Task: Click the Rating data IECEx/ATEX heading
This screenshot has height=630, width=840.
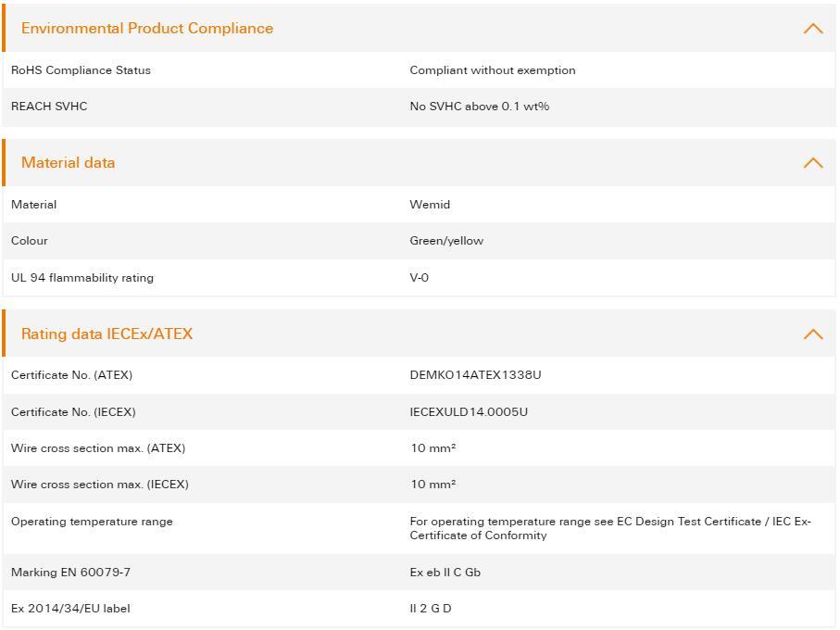Action: coord(107,334)
